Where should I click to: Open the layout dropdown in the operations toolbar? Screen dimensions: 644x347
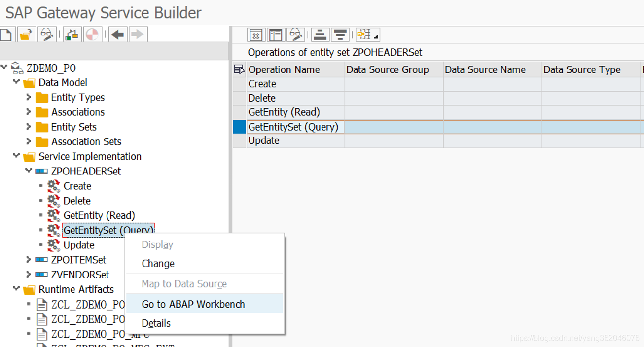click(x=368, y=35)
